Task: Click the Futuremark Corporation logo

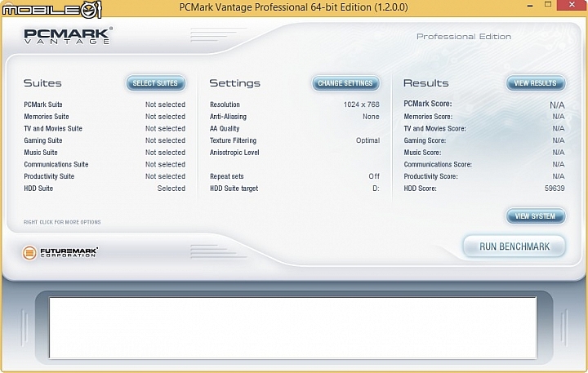Action: [x=60, y=253]
